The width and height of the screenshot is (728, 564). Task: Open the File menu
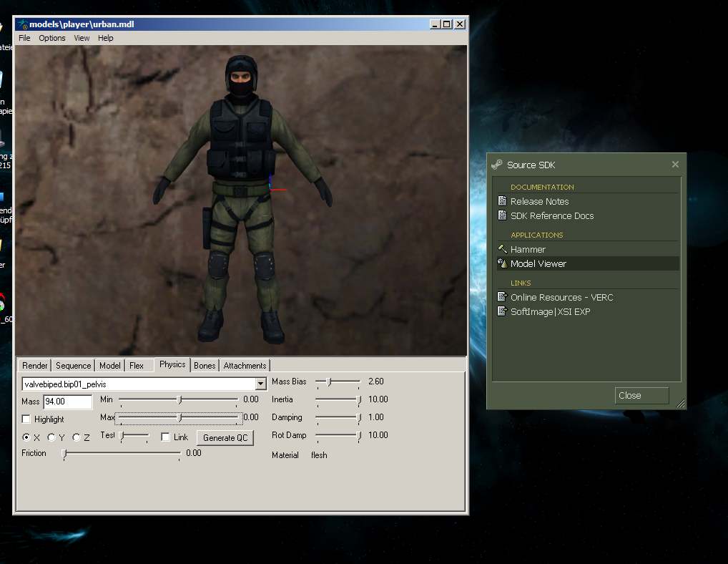coord(24,38)
